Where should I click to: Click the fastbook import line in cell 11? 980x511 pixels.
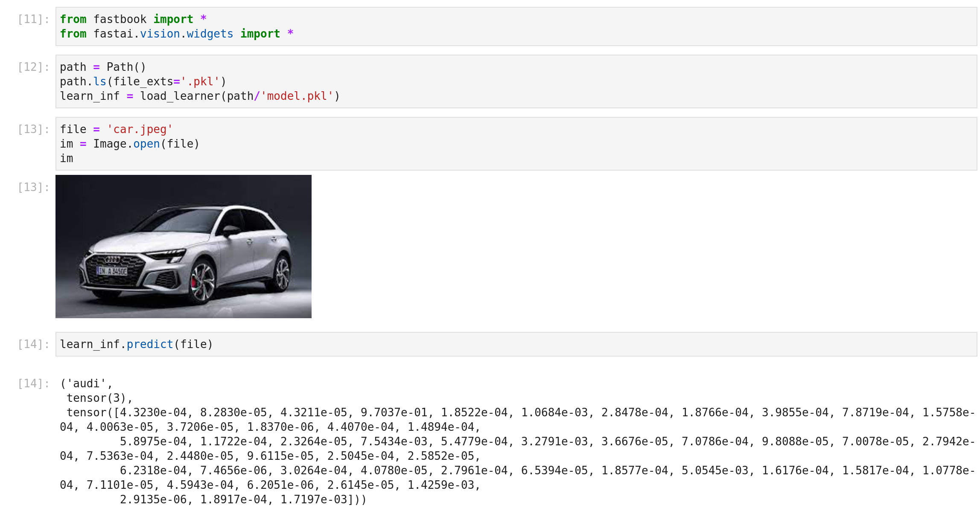(x=133, y=19)
